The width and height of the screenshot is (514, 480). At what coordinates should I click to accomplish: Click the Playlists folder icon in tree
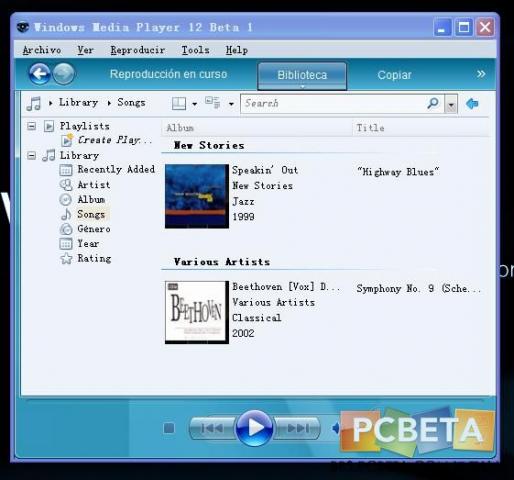pyautogui.click(x=49, y=126)
